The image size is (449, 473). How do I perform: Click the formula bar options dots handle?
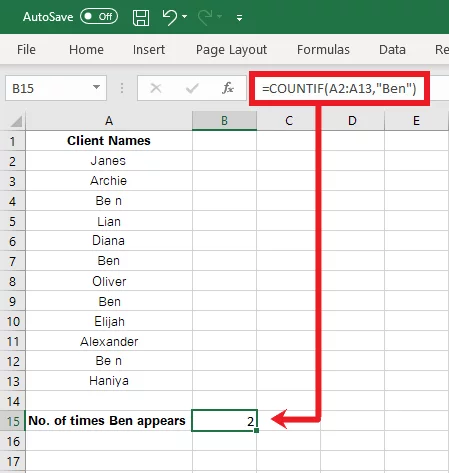point(122,88)
